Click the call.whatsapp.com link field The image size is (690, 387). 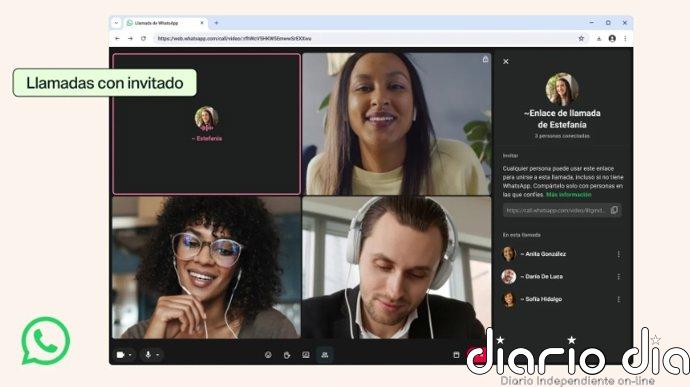[562, 210]
